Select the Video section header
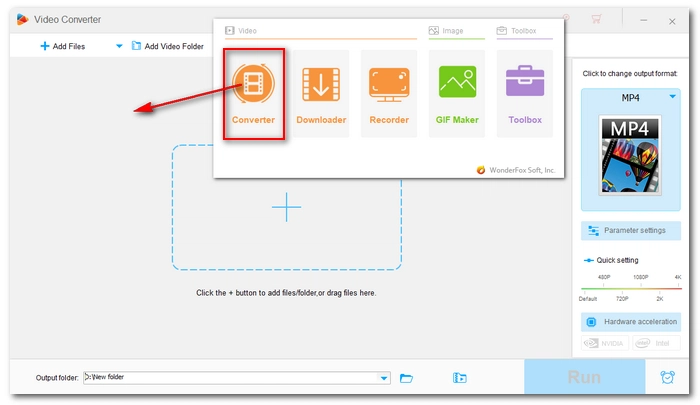The width and height of the screenshot is (700, 405). 241,31
